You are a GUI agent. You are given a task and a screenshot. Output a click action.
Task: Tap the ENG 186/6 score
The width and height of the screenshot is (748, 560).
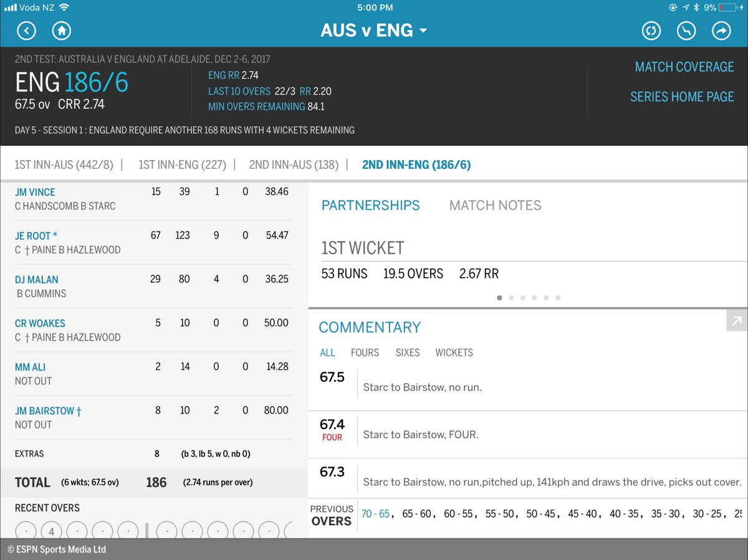72,82
